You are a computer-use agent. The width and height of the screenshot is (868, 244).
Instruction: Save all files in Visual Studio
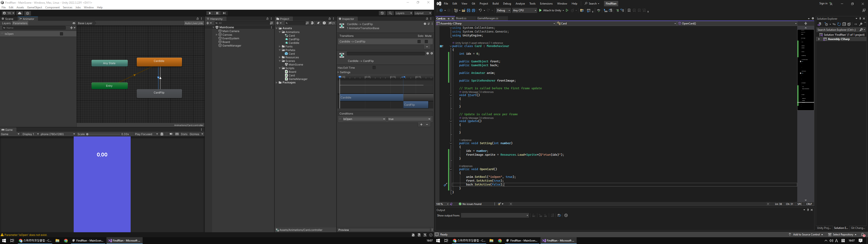[473, 10]
